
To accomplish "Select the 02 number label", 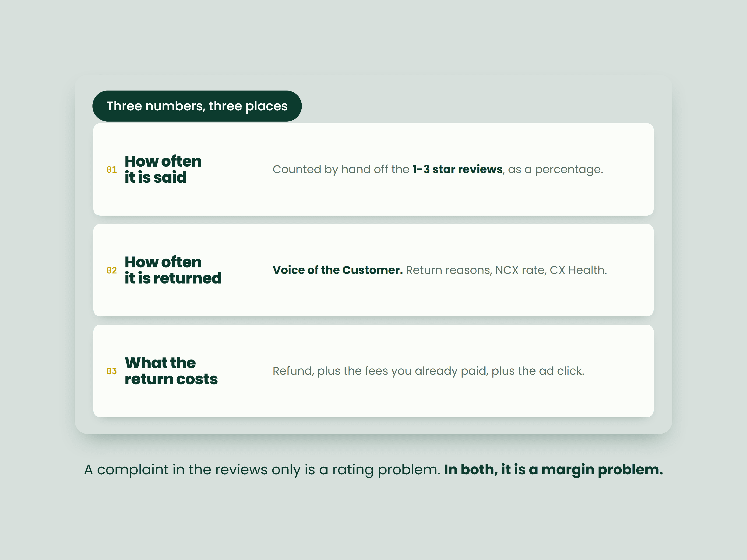I will point(112,270).
